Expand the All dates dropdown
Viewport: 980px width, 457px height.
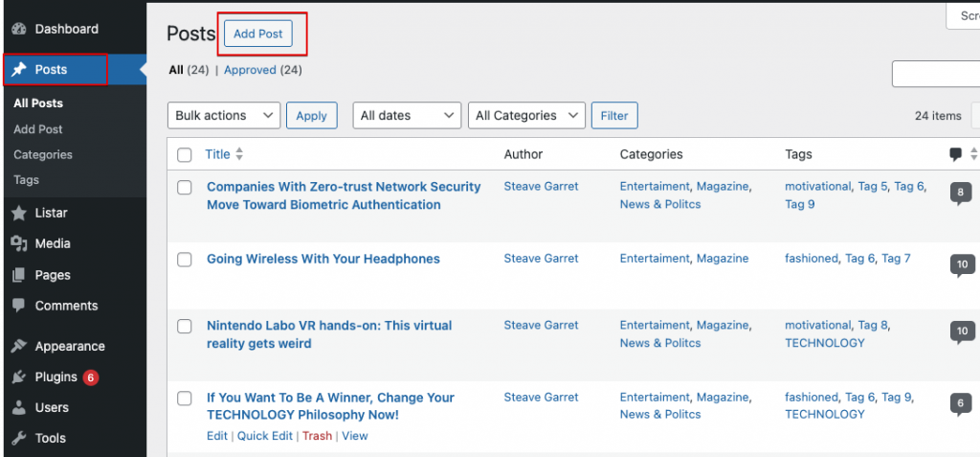click(407, 116)
